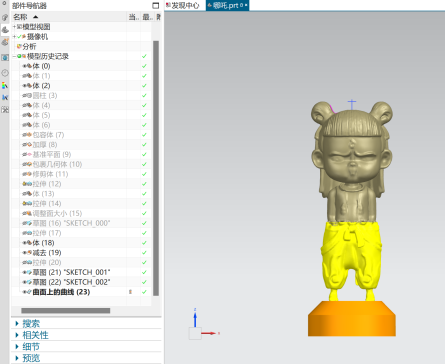Click the 拉伸 (12) extrude feature icon
Screen dimensions: 445x364
[x=29, y=184]
